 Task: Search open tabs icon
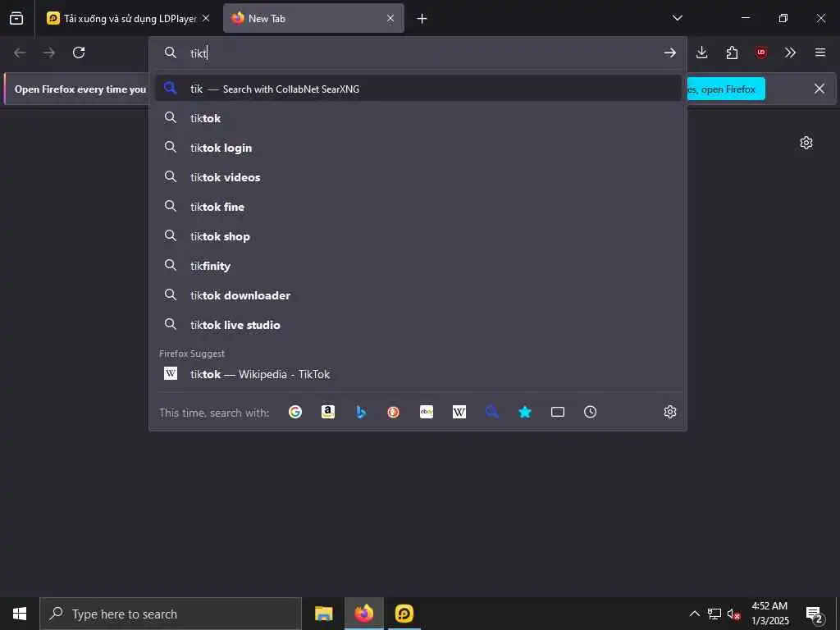(x=558, y=412)
